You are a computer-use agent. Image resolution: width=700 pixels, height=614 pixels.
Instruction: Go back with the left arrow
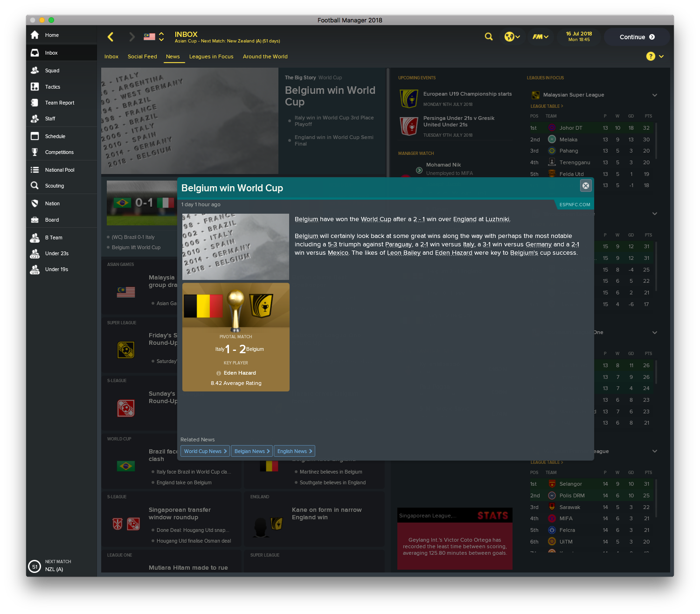pos(111,37)
